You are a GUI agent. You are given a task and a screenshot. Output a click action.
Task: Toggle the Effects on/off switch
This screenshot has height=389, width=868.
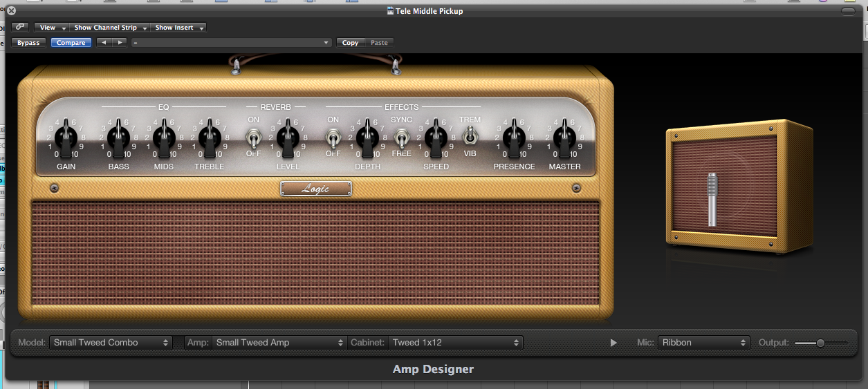333,138
